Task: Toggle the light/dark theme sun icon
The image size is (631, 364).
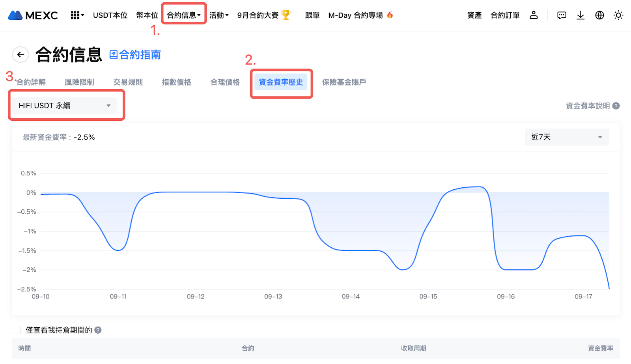Action: [x=618, y=15]
